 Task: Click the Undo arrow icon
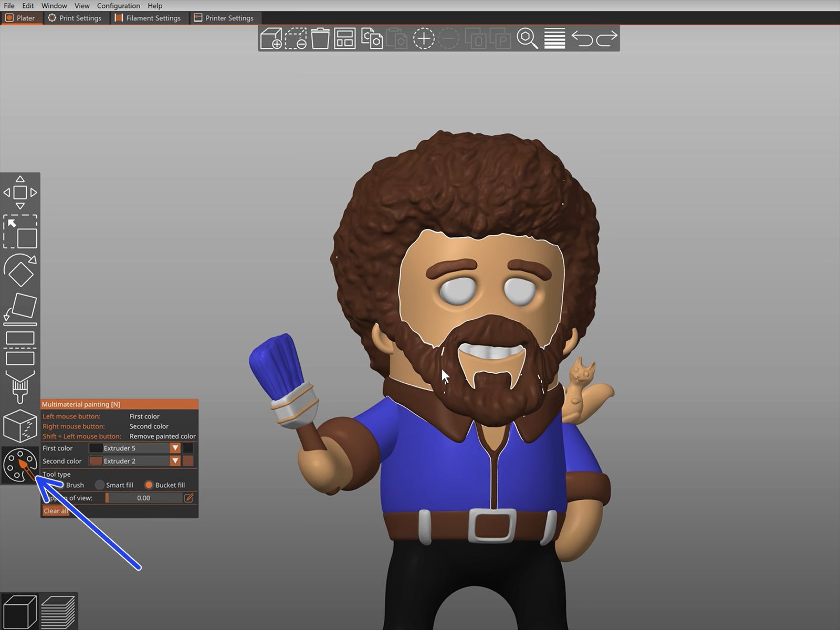point(582,39)
